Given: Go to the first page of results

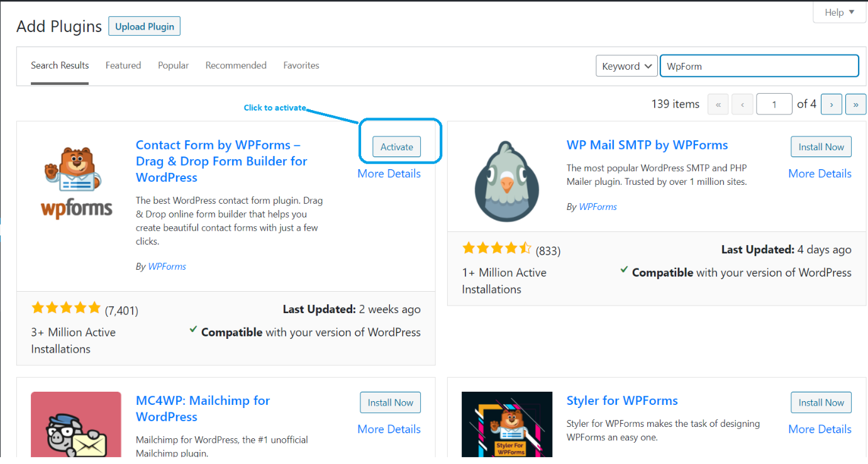Looking at the screenshot, I should pyautogui.click(x=718, y=104).
